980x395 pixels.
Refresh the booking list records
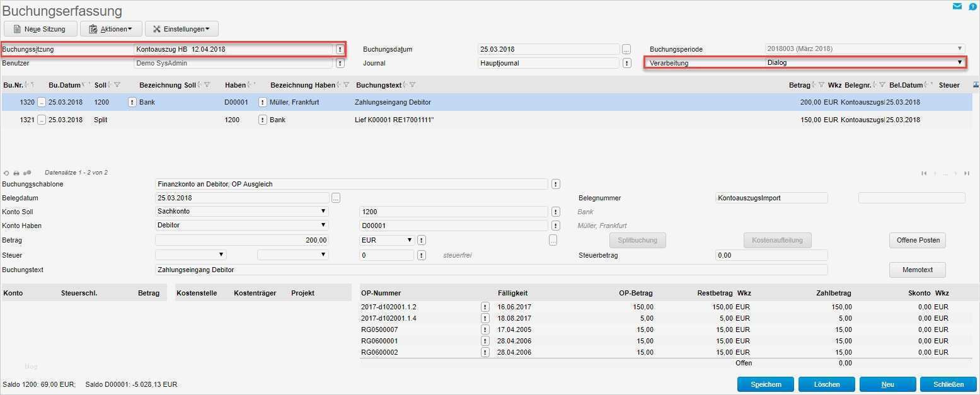(6, 173)
